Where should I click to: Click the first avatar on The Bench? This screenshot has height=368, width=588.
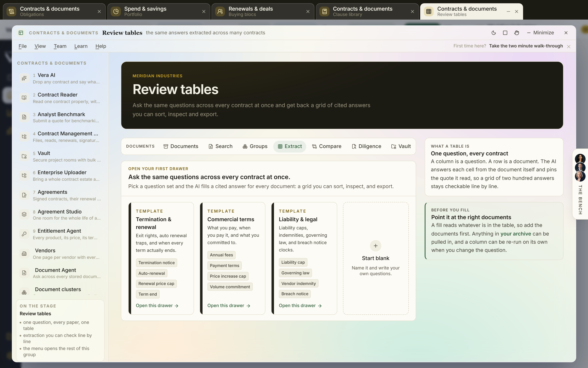tap(580, 159)
